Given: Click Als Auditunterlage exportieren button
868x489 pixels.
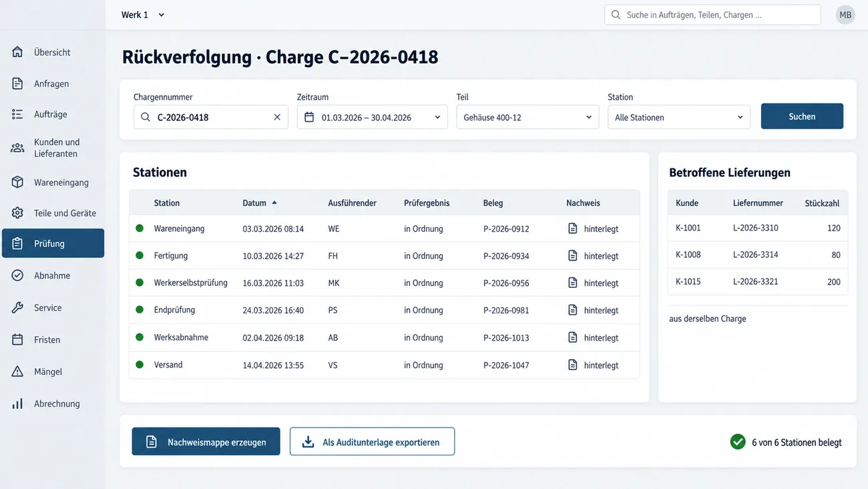Looking at the screenshot, I should 372,442.
